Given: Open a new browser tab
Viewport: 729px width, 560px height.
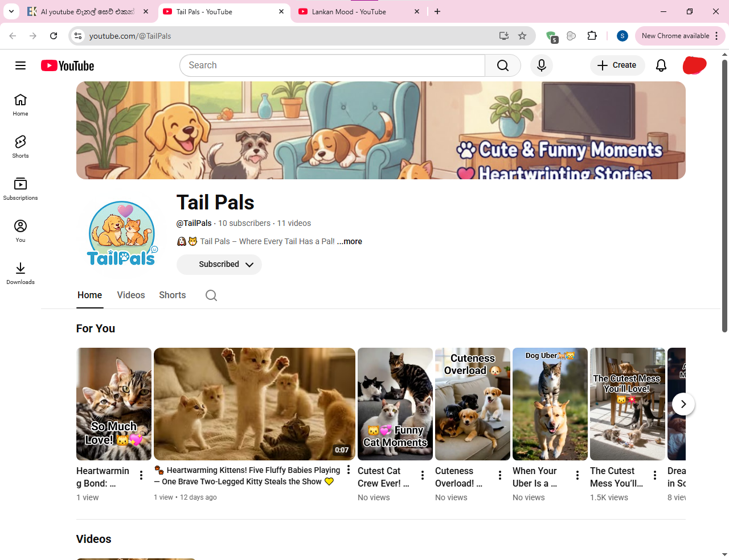Looking at the screenshot, I should coord(437,11).
